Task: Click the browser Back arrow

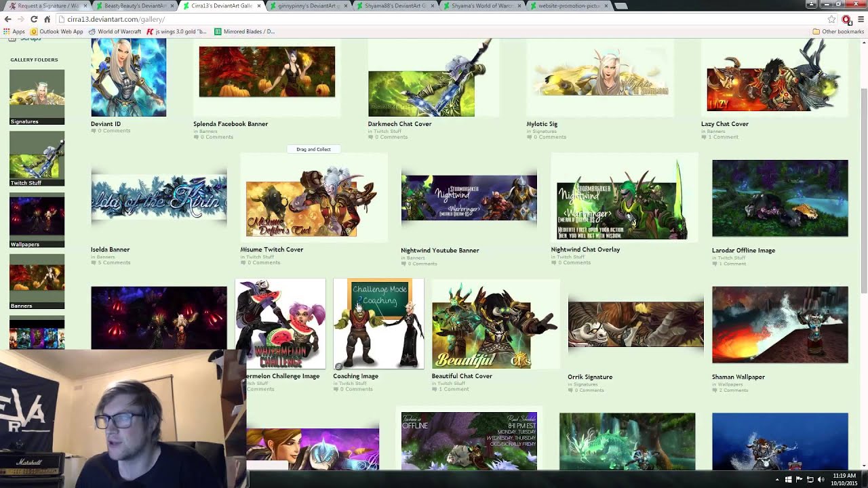Action: [7, 19]
